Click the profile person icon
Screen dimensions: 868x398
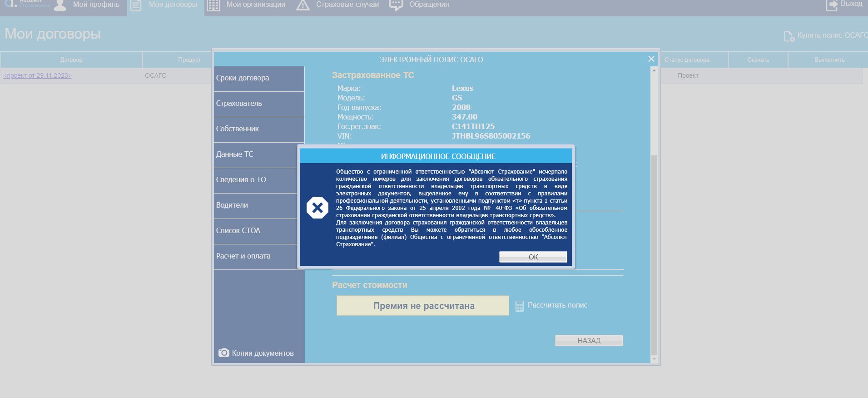(60, 5)
